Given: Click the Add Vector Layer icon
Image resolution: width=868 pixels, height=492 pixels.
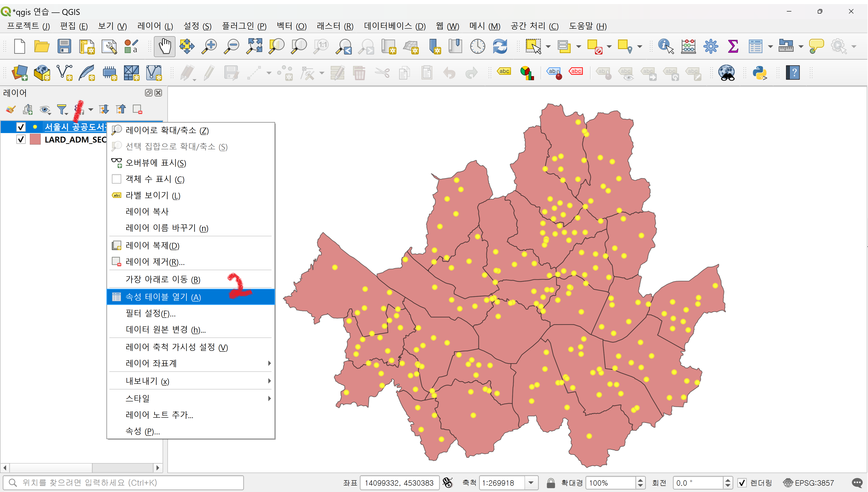Looking at the screenshot, I should (x=64, y=73).
